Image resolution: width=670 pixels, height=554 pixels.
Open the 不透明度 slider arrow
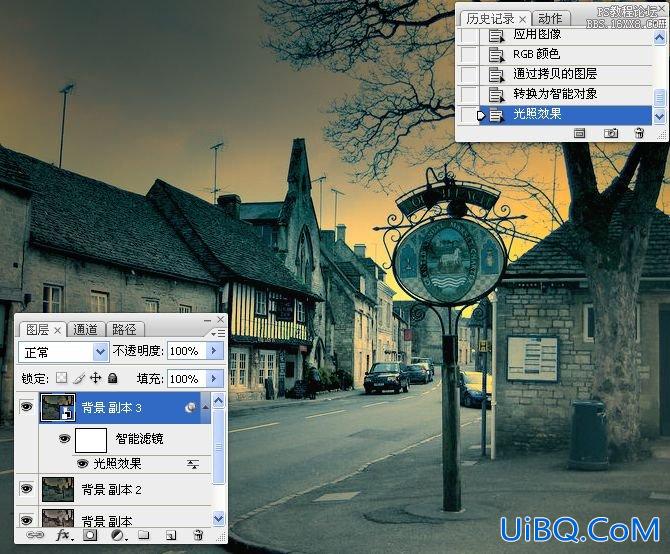point(215,351)
